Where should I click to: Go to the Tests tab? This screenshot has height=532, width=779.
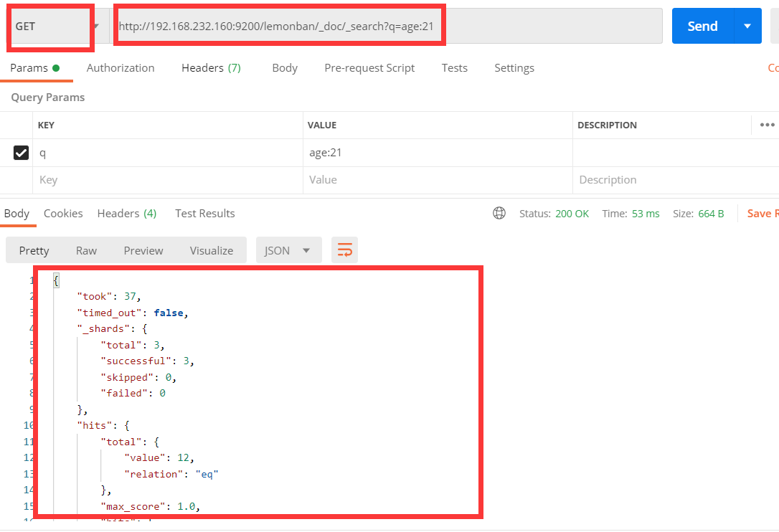(454, 68)
